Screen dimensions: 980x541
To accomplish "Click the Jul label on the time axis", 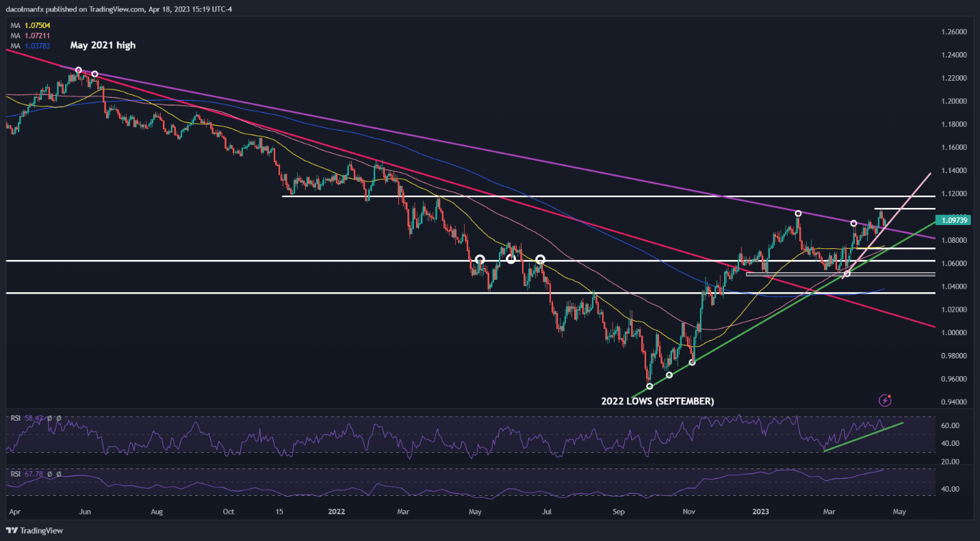I will pyautogui.click(x=545, y=512).
